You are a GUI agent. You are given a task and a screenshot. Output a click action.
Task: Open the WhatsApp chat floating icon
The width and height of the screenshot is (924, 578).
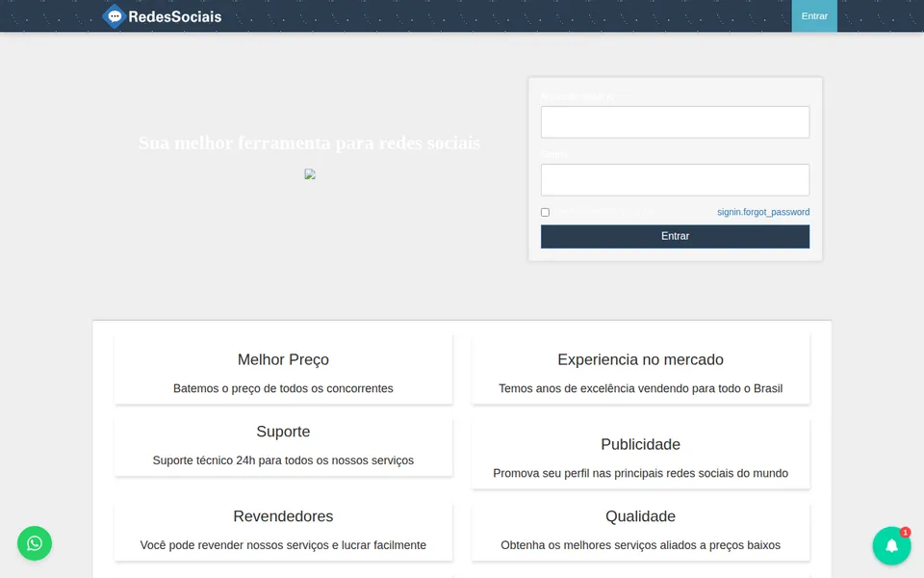click(35, 543)
